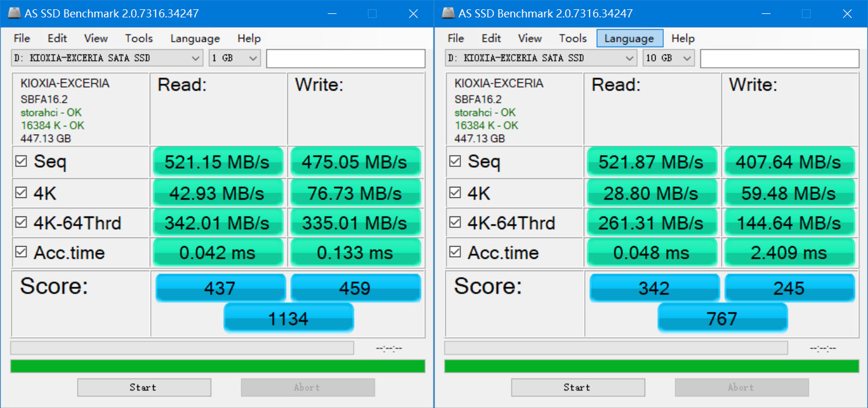Image resolution: width=868 pixels, height=408 pixels.
Task: Click the 0.048 ms access time result
Action: point(652,252)
